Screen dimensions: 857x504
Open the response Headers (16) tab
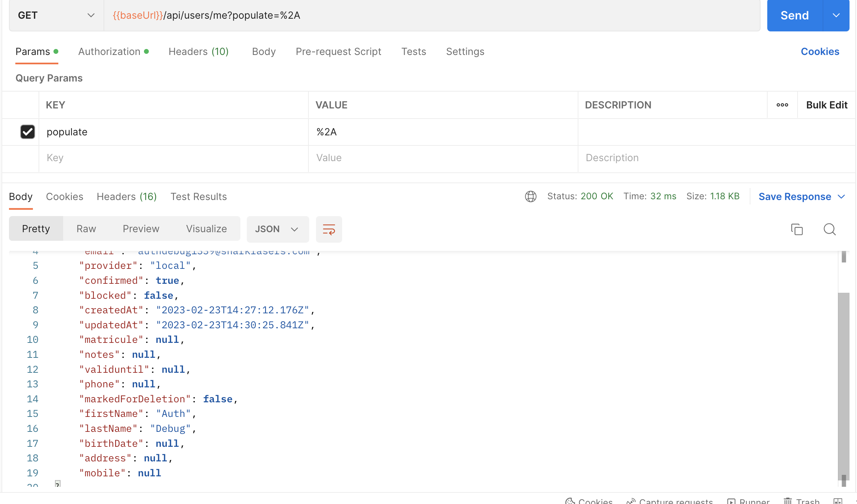coord(126,196)
